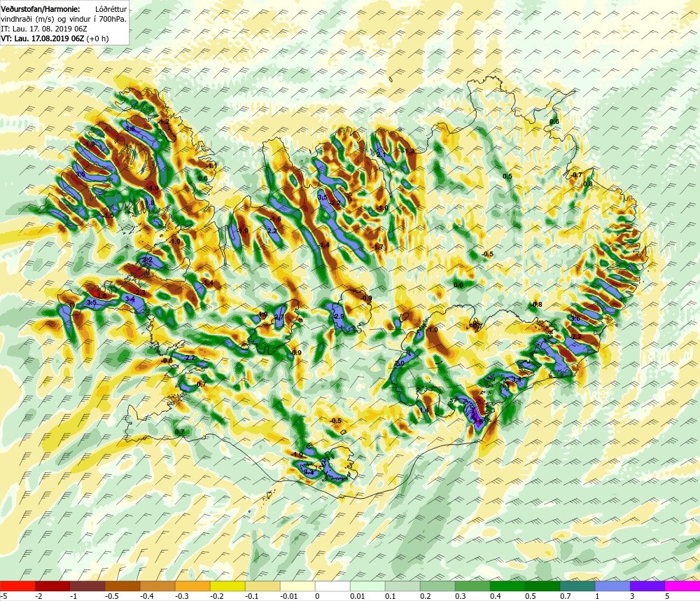
Task: Click the '-2.3' value on the map
Action: click(140, 292)
